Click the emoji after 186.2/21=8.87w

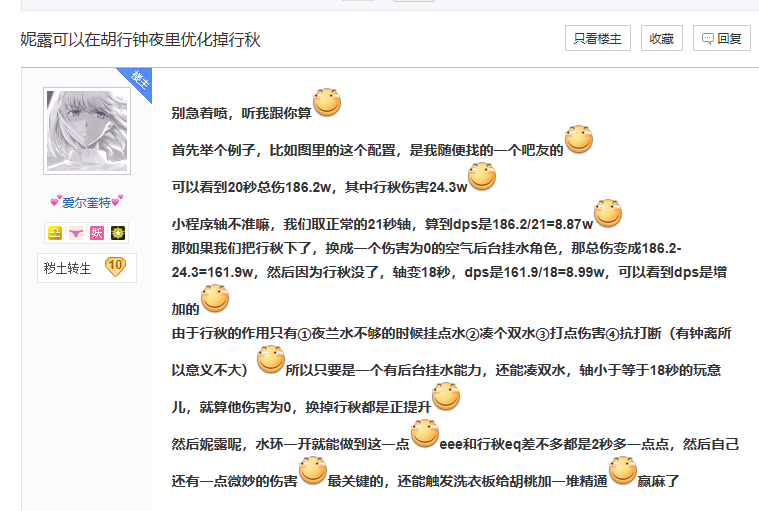(x=608, y=214)
